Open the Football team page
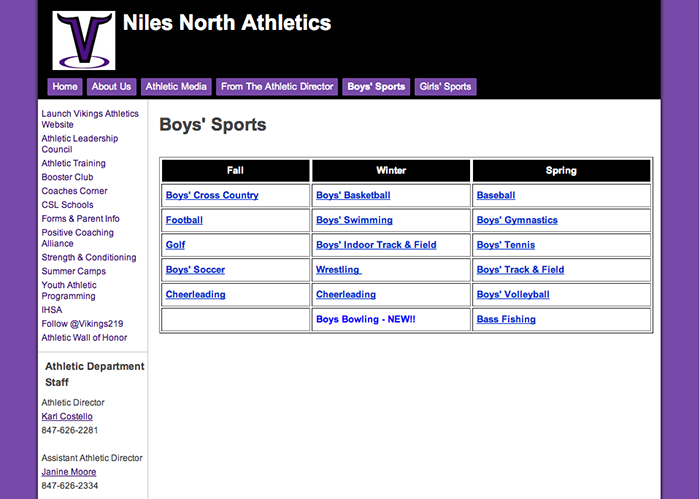700x499 pixels. pos(184,220)
